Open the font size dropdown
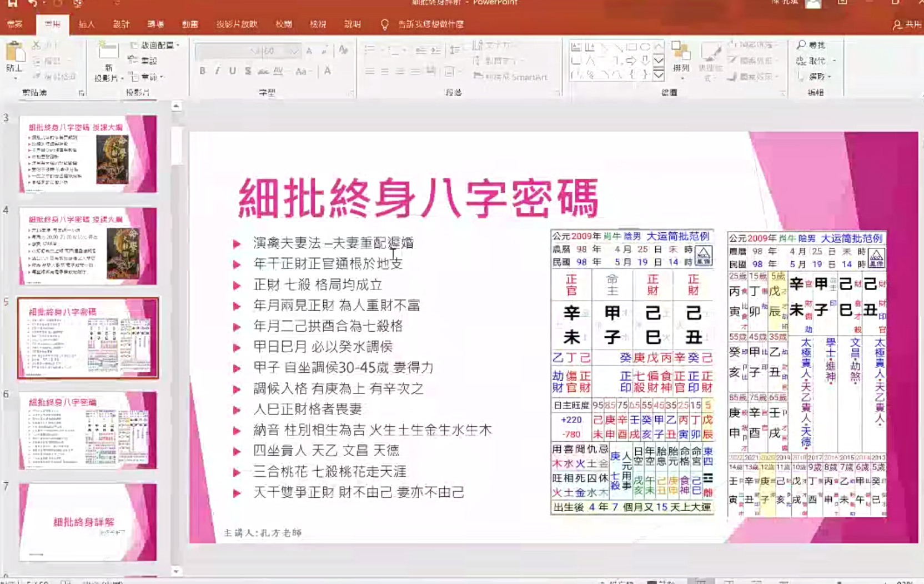The width and height of the screenshot is (924, 584). 294,51
